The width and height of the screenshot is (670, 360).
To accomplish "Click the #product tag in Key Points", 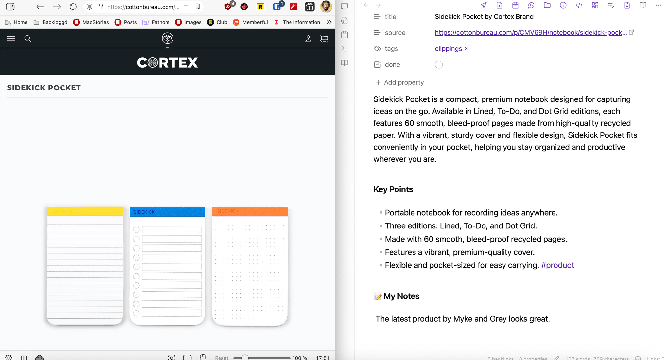I will click(558, 265).
